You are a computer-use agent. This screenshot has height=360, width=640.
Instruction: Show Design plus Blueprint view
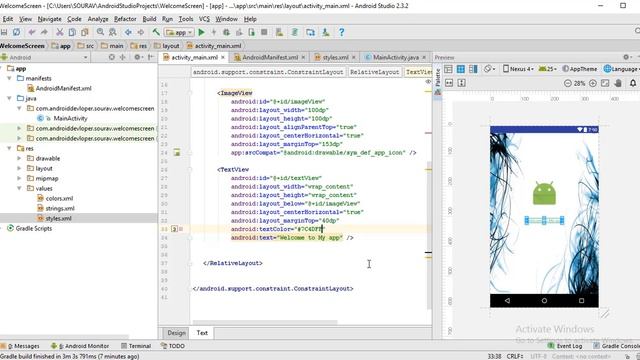(473, 69)
